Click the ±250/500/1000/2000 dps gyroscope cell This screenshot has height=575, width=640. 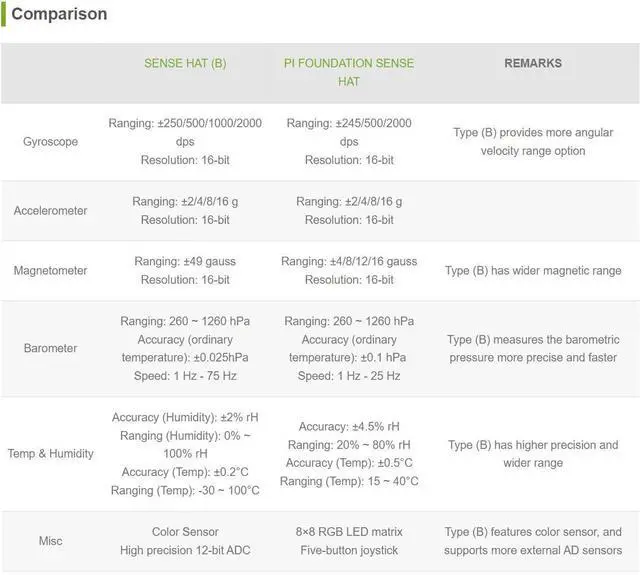coord(185,141)
